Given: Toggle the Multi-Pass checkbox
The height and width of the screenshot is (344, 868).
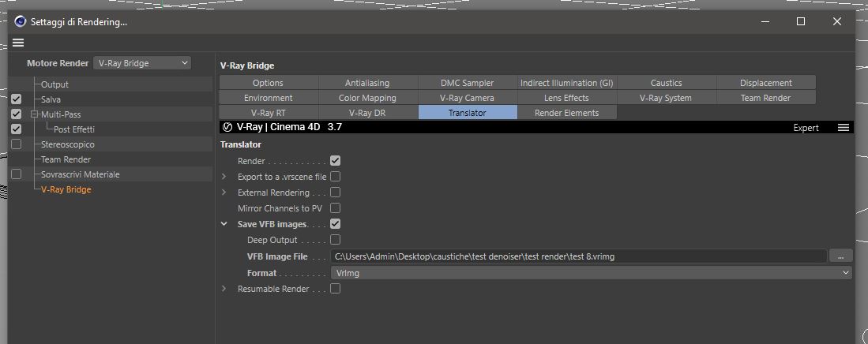Looking at the screenshot, I should [16, 114].
